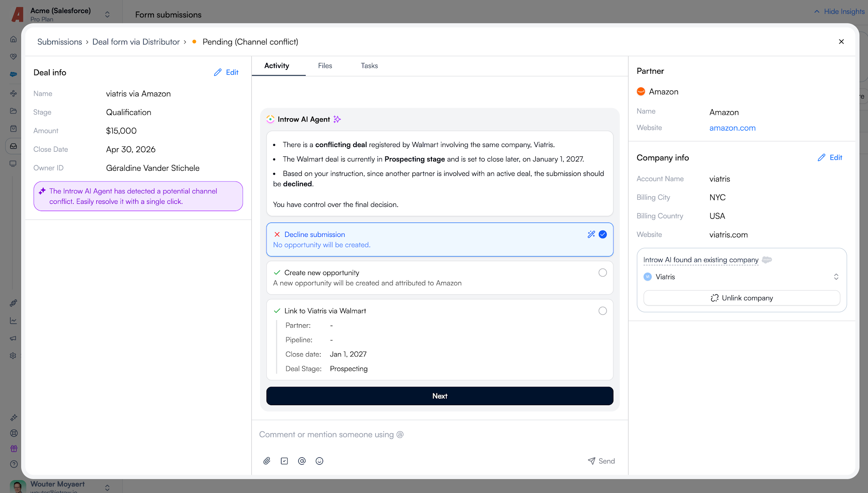Open Deal form via Distributor breadcrumb
868x493 pixels.
[x=136, y=42]
